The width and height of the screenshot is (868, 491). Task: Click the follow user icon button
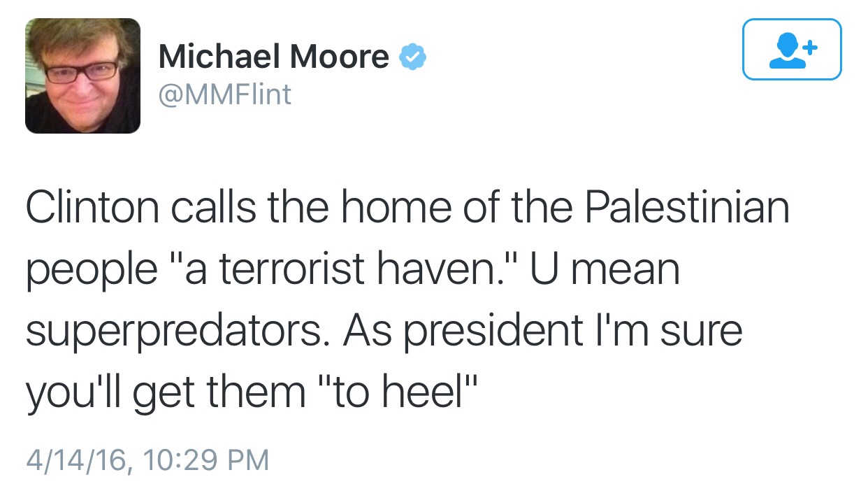[792, 49]
